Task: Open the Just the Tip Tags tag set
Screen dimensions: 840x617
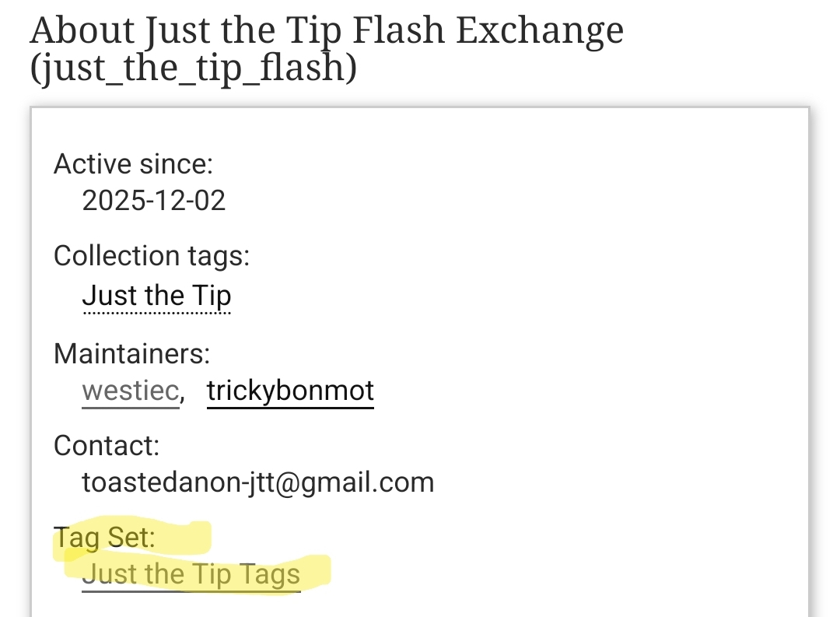Action: pyautogui.click(x=191, y=574)
